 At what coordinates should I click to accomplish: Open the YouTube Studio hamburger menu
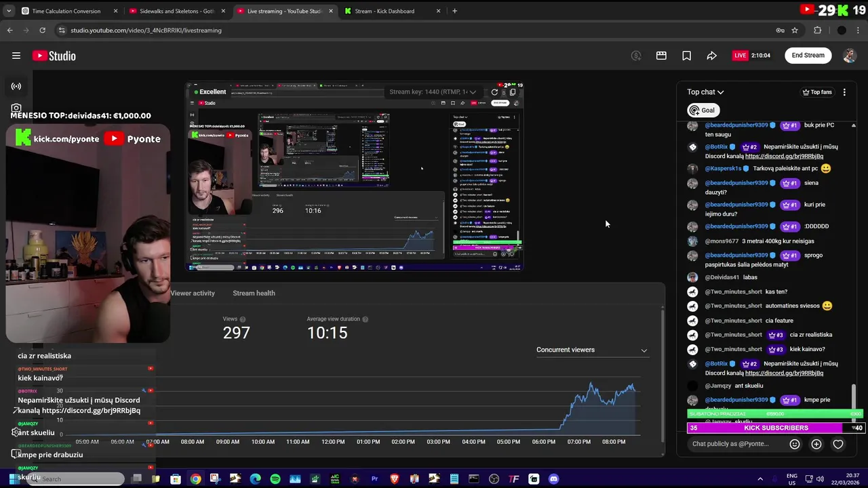[16, 56]
